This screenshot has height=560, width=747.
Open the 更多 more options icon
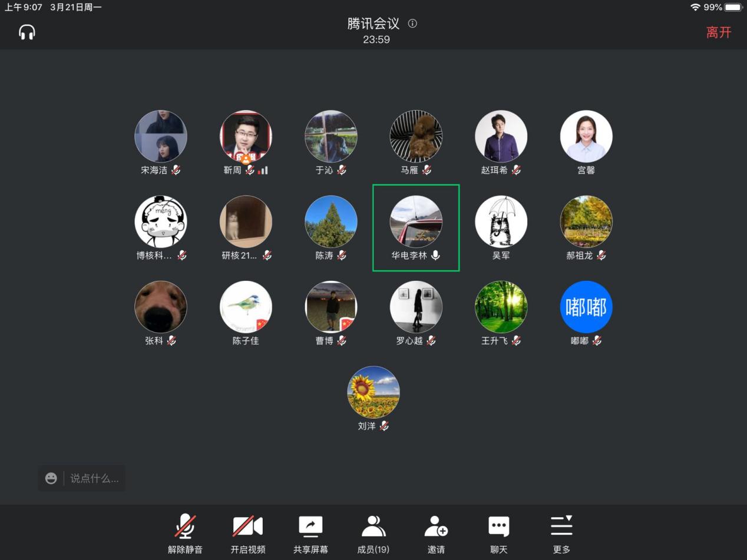click(561, 526)
